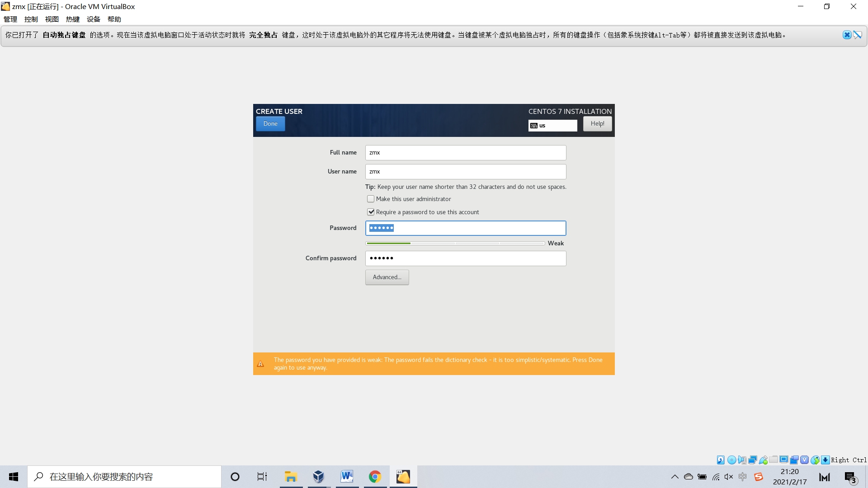The image size is (868, 488).
Task: Click the optical disc status icon
Action: tap(731, 460)
